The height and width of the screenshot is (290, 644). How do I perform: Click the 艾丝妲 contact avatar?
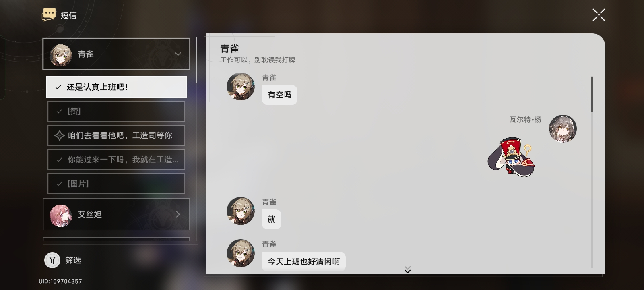(x=61, y=215)
